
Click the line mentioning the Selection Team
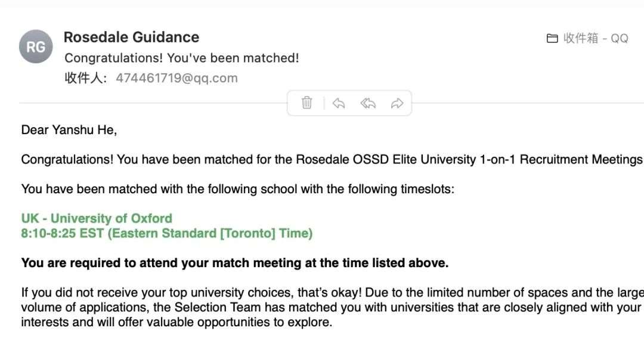click(x=331, y=307)
